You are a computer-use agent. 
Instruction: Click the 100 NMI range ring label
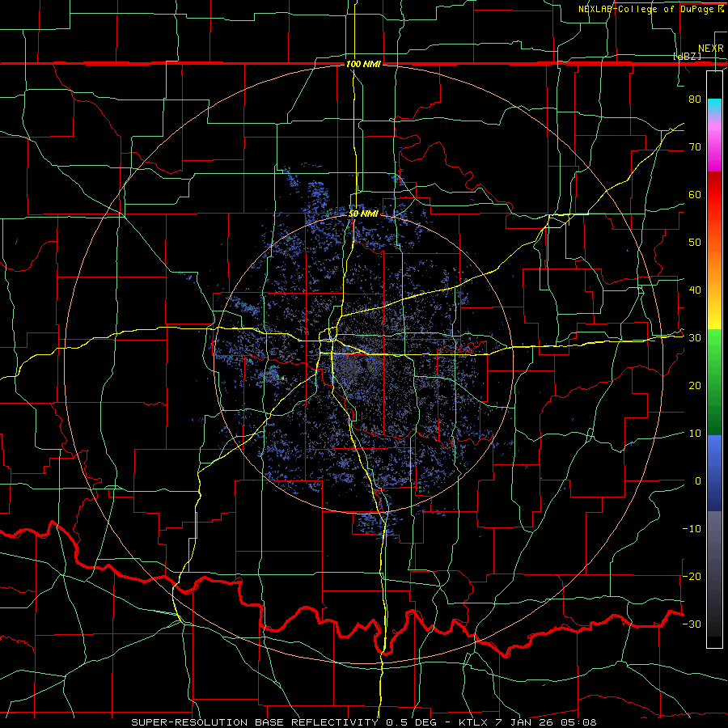click(x=363, y=64)
